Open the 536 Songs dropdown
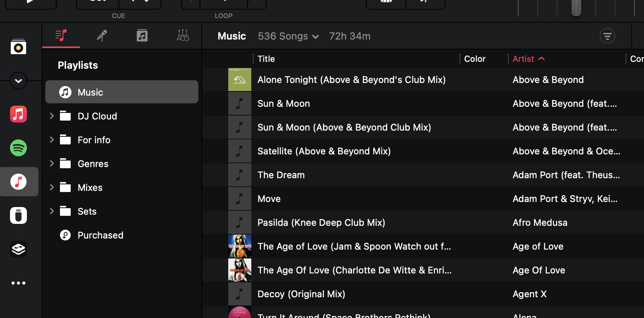The height and width of the screenshot is (318, 644). pos(288,36)
